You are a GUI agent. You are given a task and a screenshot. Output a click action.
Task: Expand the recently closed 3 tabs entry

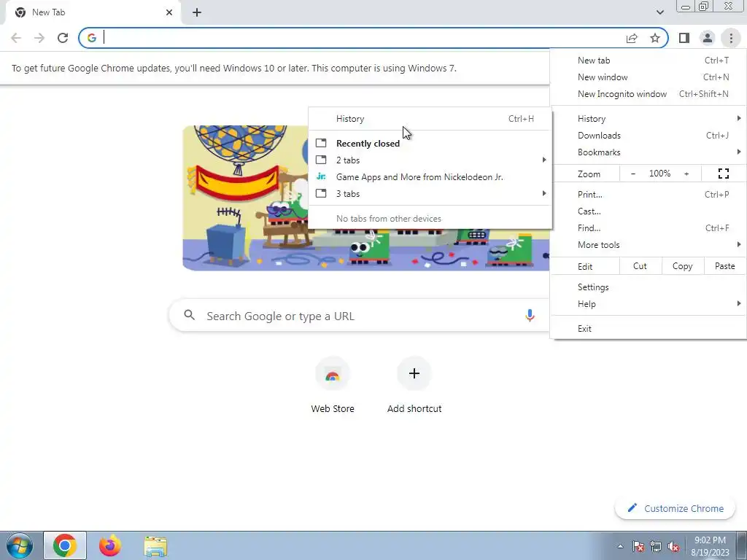[430, 193]
